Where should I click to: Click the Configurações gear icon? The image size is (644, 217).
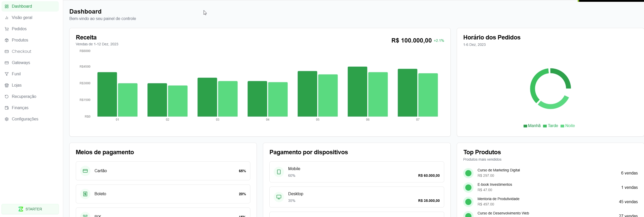[x=7, y=119]
